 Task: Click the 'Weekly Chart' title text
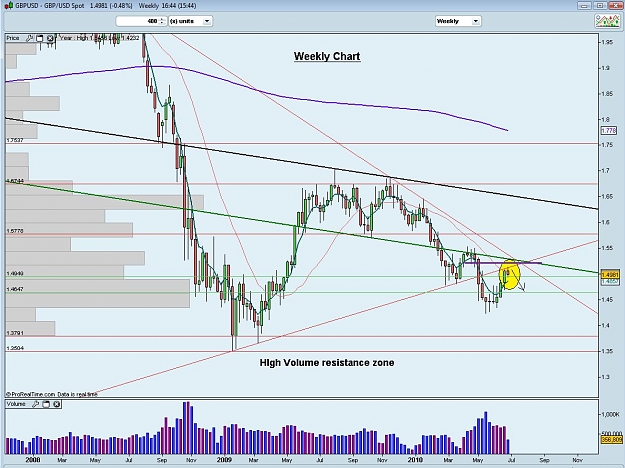pos(327,56)
